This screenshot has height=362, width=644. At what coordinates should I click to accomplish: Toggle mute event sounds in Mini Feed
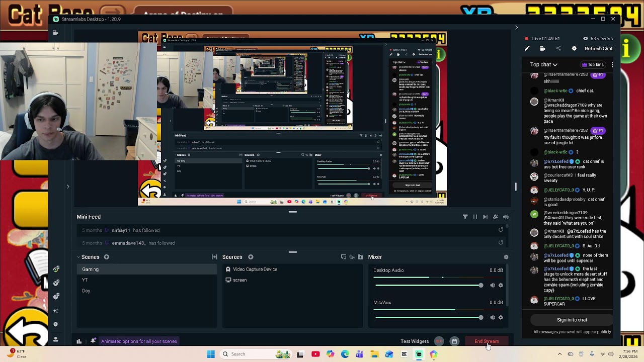(496, 217)
